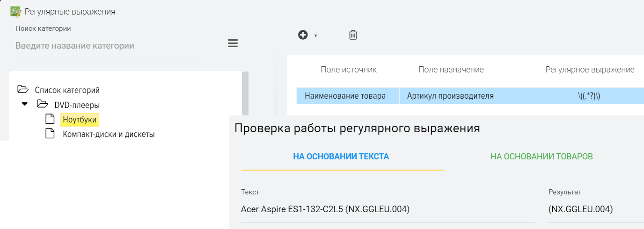Select the Ноутбуки category
The width and height of the screenshot is (644, 229).
point(80,120)
